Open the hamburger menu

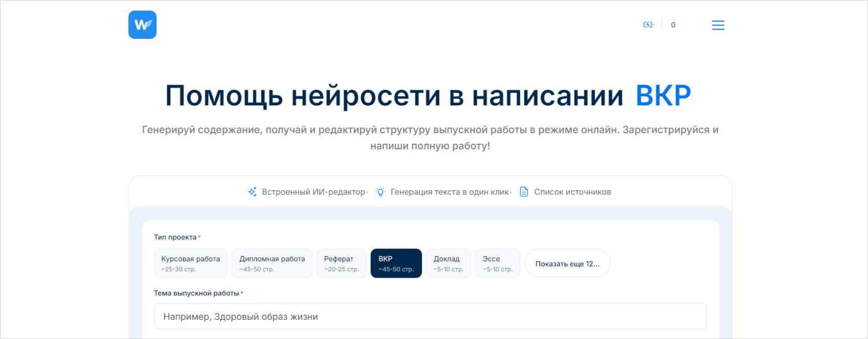(x=718, y=25)
